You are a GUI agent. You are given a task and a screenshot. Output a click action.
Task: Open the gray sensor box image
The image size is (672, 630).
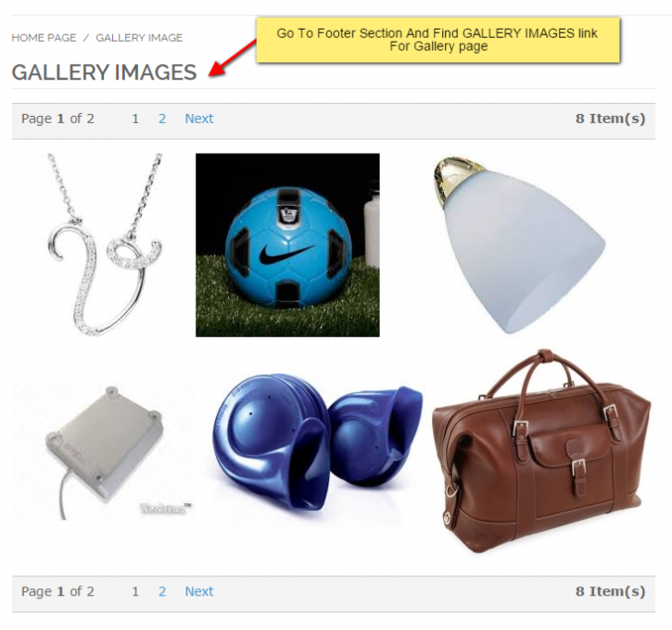pyautogui.click(x=103, y=452)
